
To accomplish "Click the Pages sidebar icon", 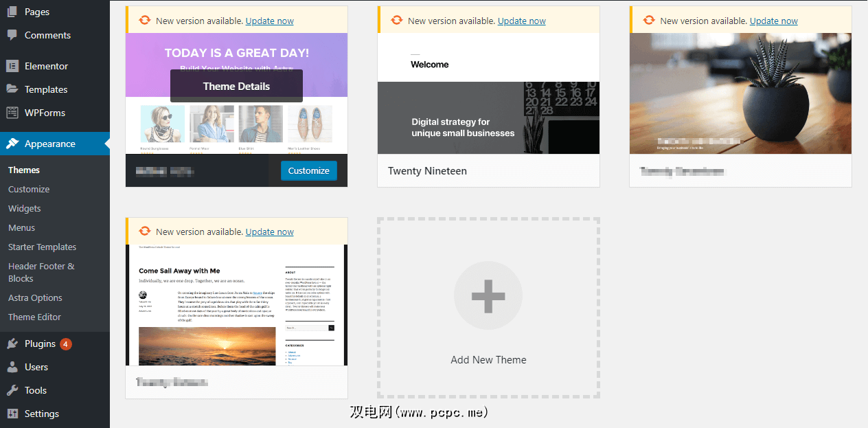I will pyautogui.click(x=12, y=12).
